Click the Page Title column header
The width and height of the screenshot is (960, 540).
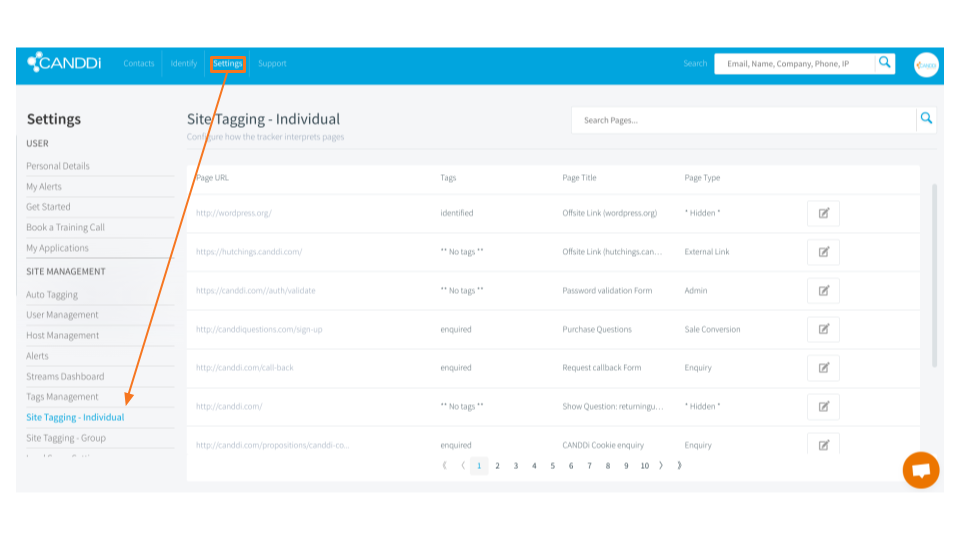pyautogui.click(x=579, y=178)
